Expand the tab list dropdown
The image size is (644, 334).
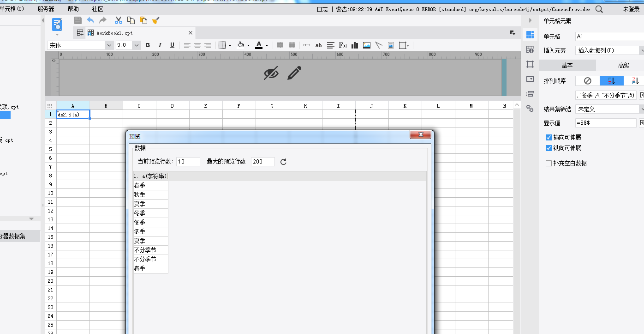pyautogui.click(x=513, y=33)
